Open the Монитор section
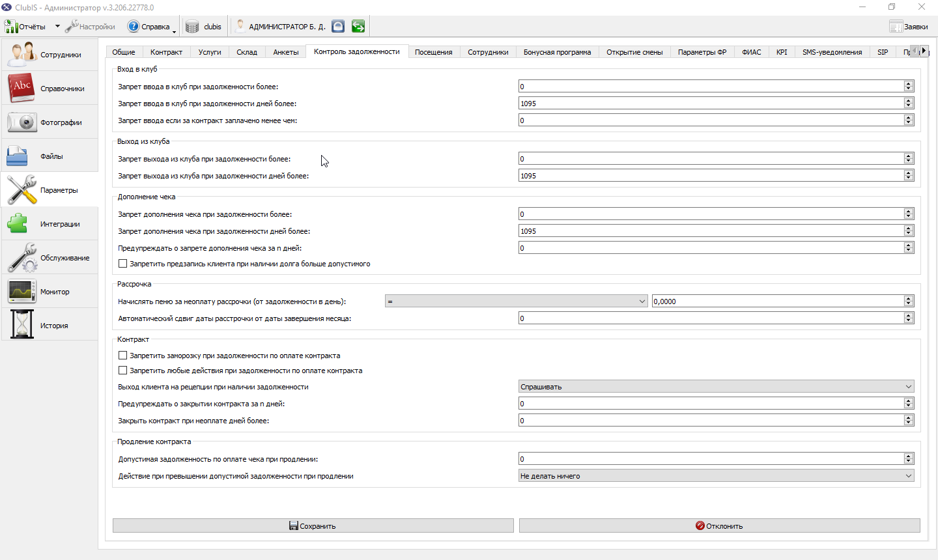This screenshot has width=938, height=560. pyautogui.click(x=50, y=292)
